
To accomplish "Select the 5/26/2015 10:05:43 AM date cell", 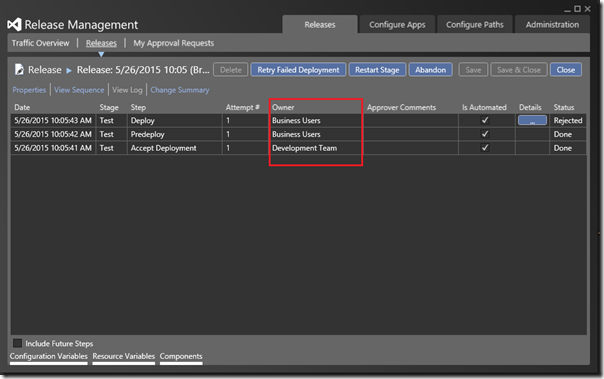I will pos(53,121).
